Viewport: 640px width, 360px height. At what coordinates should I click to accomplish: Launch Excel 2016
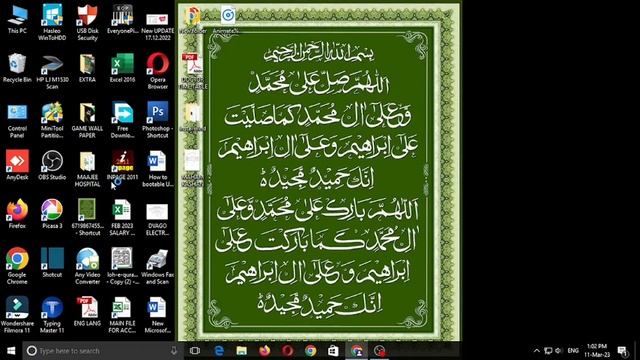[122, 68]
